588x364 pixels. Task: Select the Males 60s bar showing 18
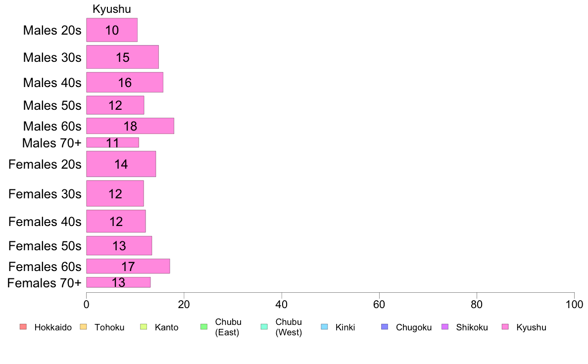pos(130,126)
